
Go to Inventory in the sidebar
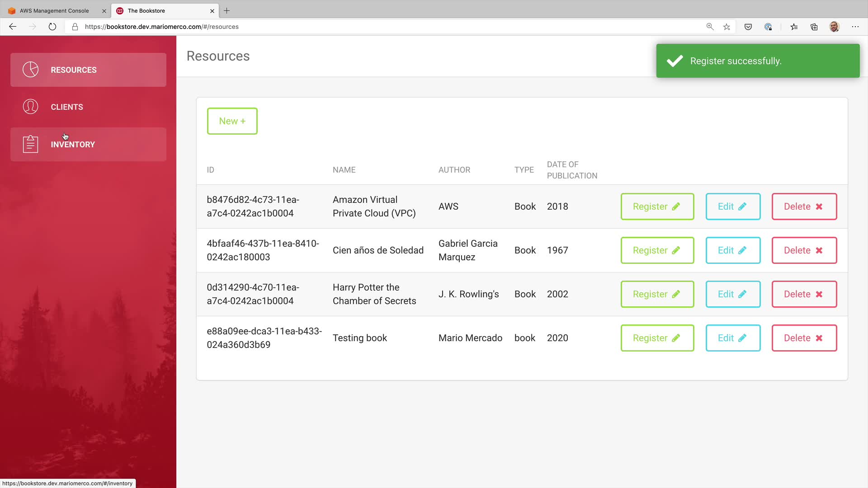tap(73, 145)
